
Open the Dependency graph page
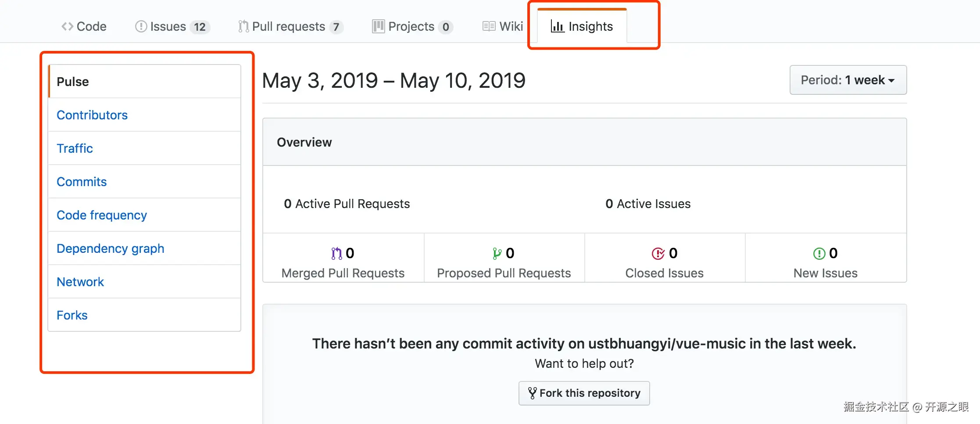tap(111, 248)
